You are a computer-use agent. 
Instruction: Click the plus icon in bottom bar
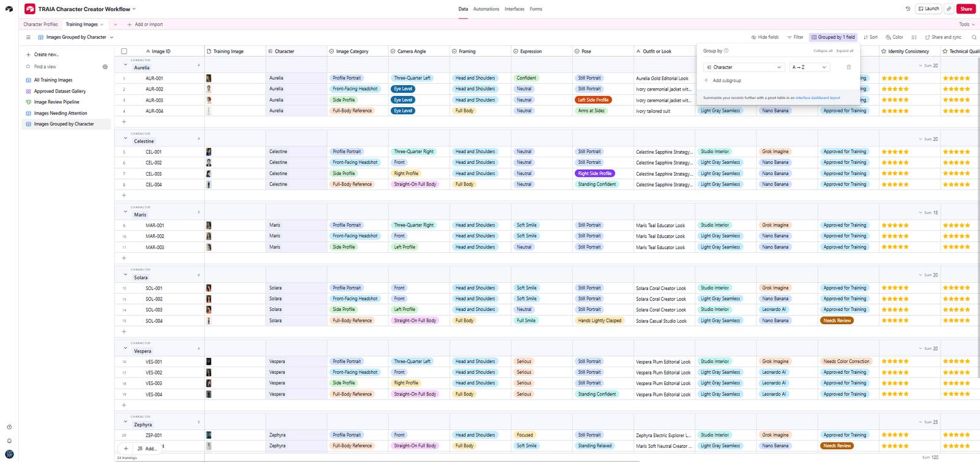[126, 449]
